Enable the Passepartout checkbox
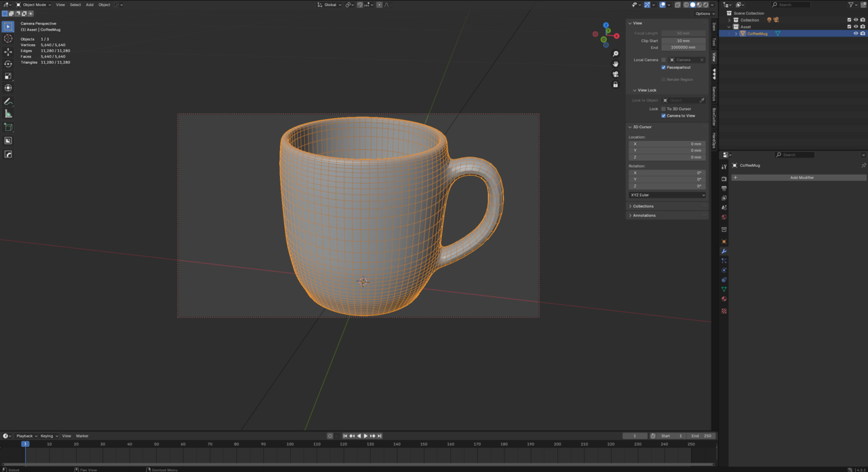The width and height of the screenshot is (868, 472). coord(663,67)
